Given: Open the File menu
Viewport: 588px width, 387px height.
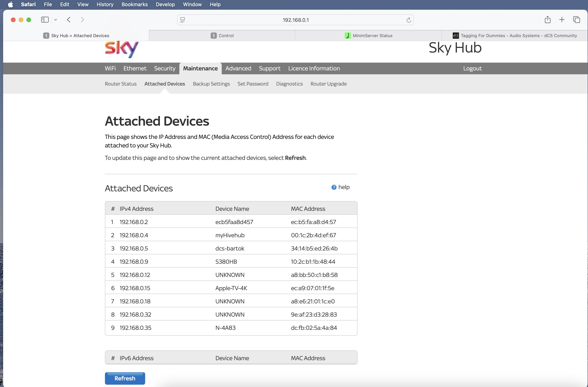Looking at the screenshot, I should coord(48,4).
